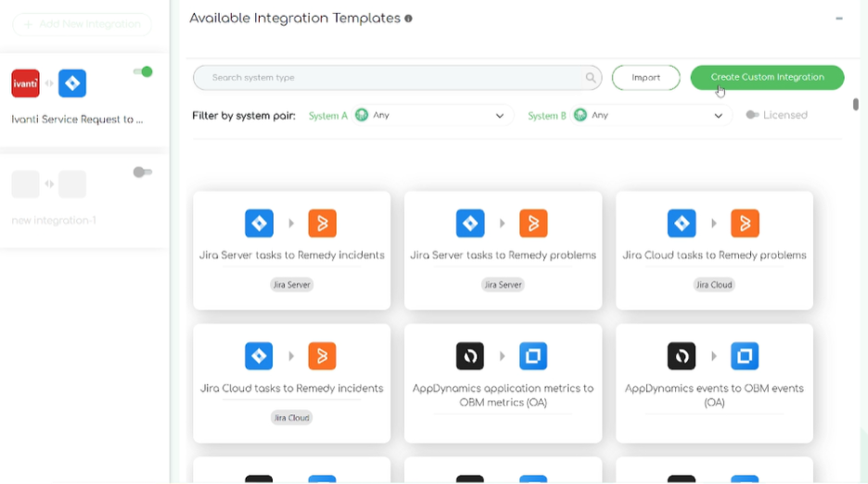Click Jira icon on Jira Cloud tasks to Remedy incidents card
The width and height of the screenshot is (868, 484).
(x=259, y=356)
